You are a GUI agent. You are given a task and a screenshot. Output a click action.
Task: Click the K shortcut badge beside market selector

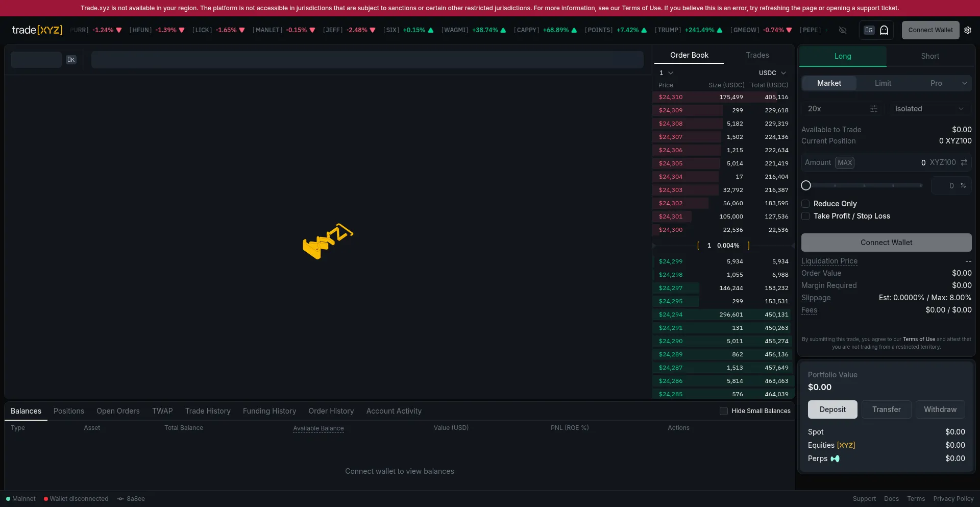click(x=71, y=60)
